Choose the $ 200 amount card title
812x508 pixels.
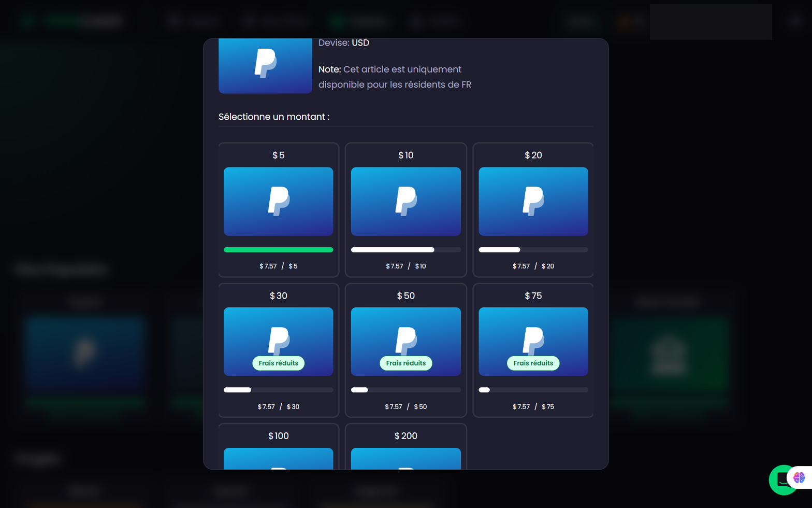pos(405,436)
